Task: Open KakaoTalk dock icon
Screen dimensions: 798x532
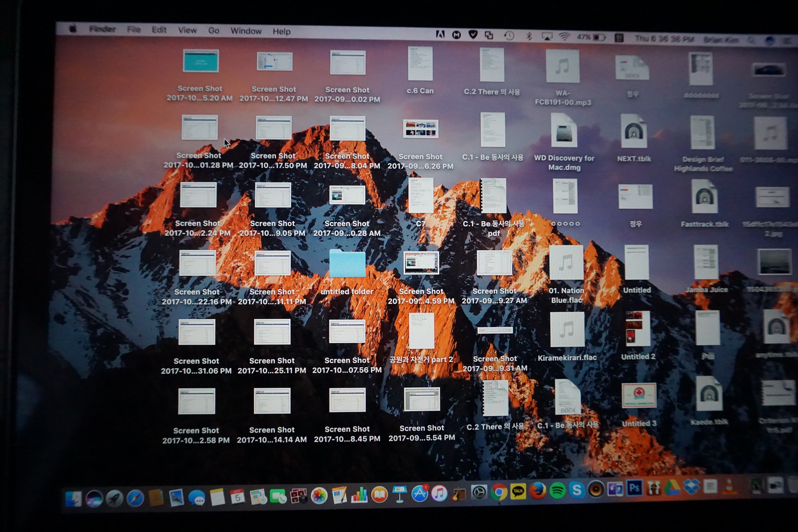Action: coord(518,492)
